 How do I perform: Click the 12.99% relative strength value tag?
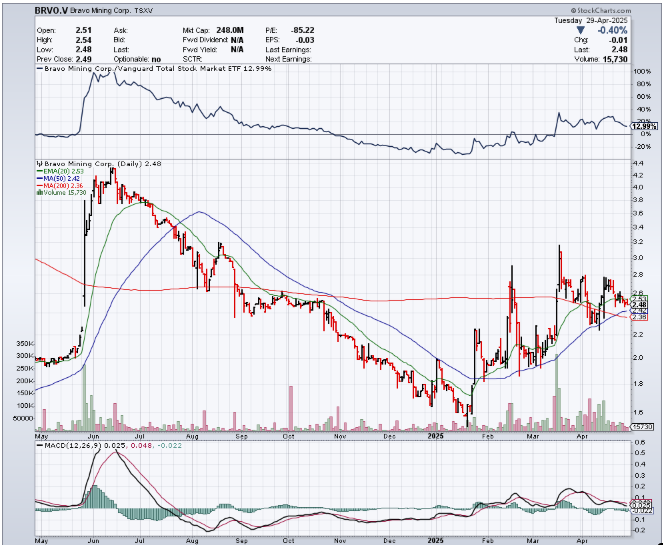click(646, 126)
